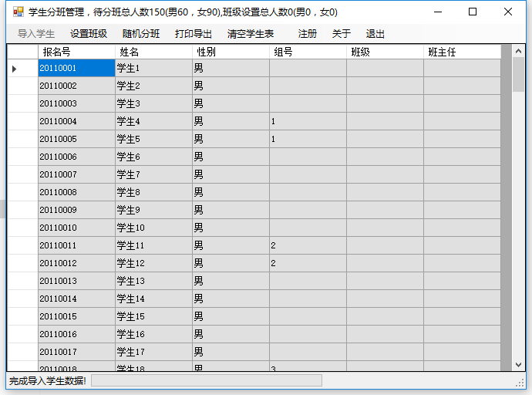532x395 pixels.
Task: Select cell 20110011
Action: tap(76, 245)
